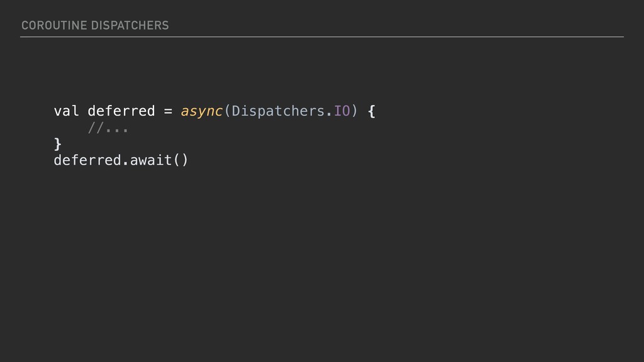
Task: Click the COROUTINE DISPATCHERS slide title
Action: [x=95, y=26]
